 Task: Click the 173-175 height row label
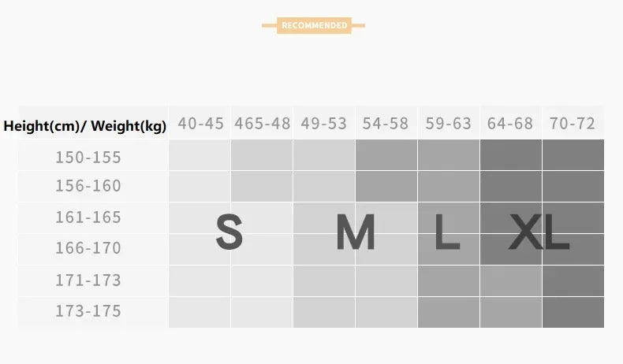88,311
